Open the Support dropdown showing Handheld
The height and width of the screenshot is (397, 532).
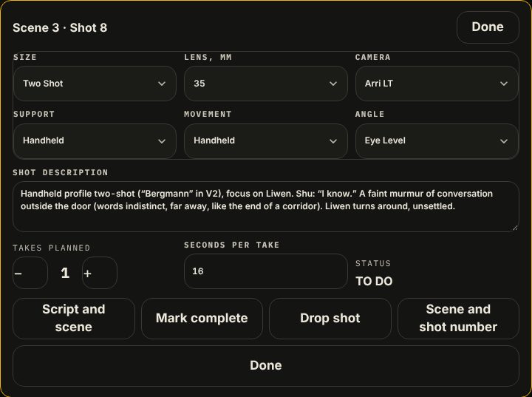[x=95, y=141]
